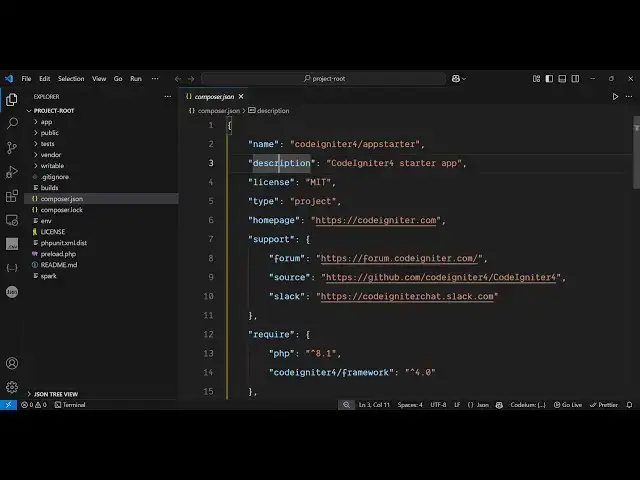640x480 pixels.
Task: Open editor More Actions ellipsis
Action: tap(629, 97)
